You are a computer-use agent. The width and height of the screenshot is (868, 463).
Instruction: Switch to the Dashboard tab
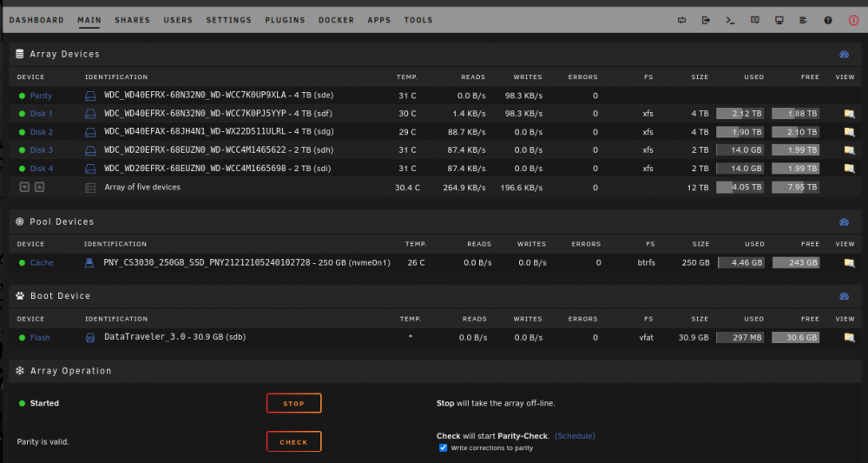pyautogui.click(x=36, y=20)
